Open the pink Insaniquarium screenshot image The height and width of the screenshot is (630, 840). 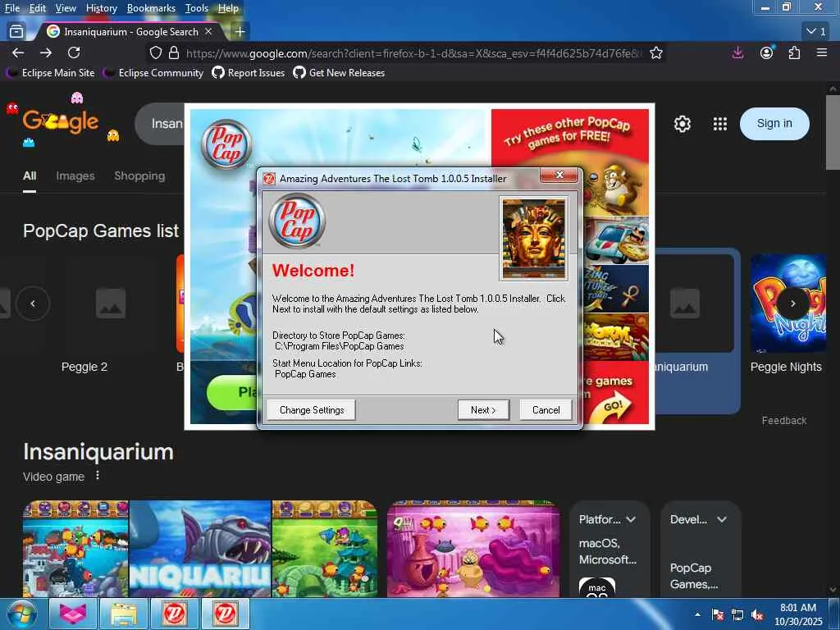(x=473, y=549)
